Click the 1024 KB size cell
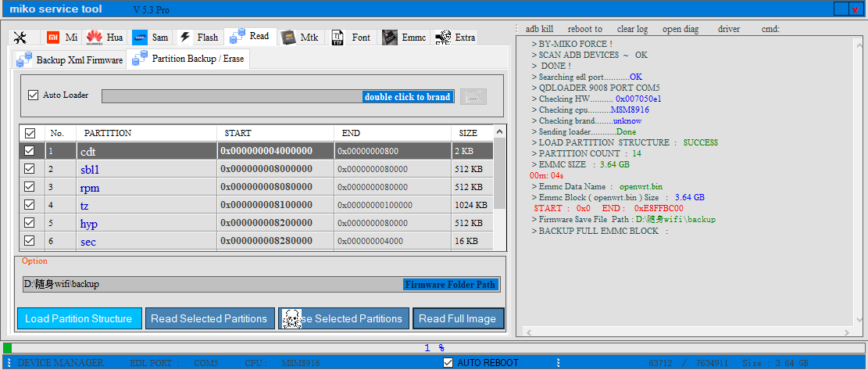 [470, 205]
